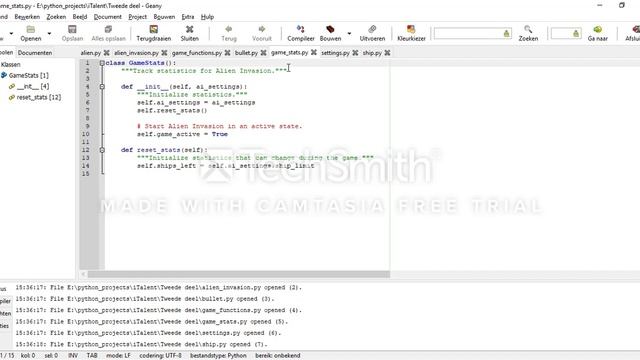Click the Bouwen build icon

click(330, 29)
